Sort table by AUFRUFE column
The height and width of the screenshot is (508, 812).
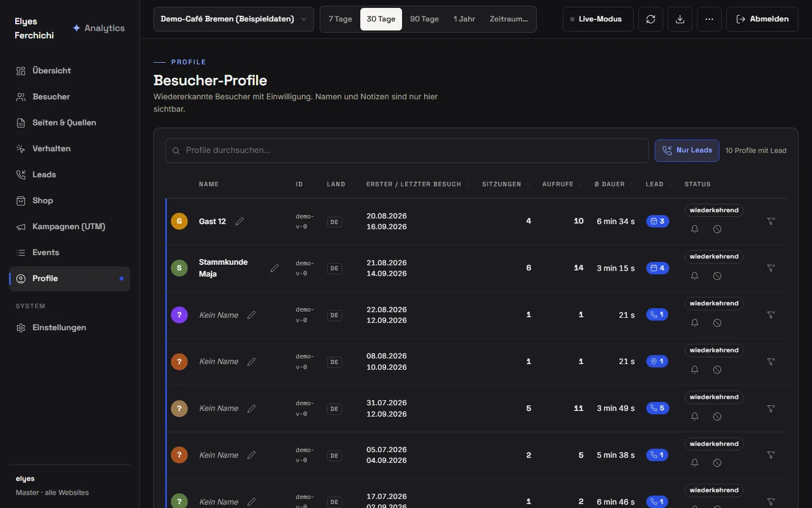(562, 185)
